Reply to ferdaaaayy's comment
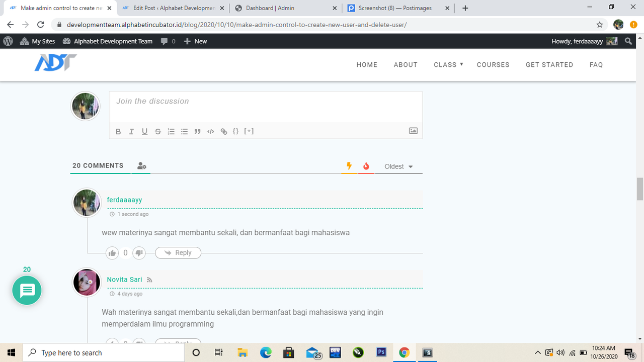The image size is (644, 362). point(178,253)
